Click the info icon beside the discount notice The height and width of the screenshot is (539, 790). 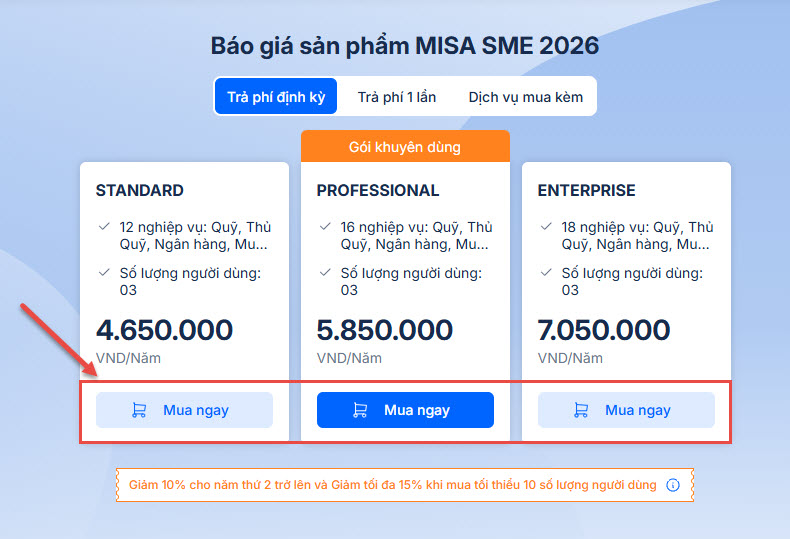click(x=673, y=485)
